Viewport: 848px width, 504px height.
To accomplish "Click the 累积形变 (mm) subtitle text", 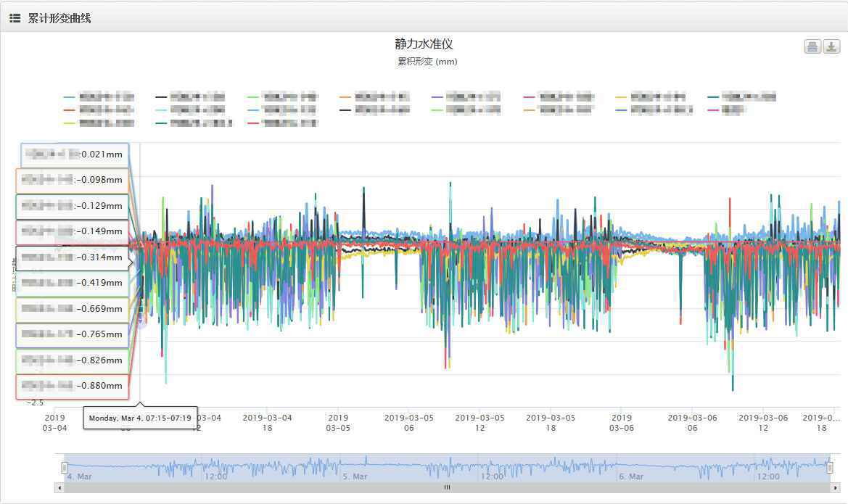I will point(427,62).
